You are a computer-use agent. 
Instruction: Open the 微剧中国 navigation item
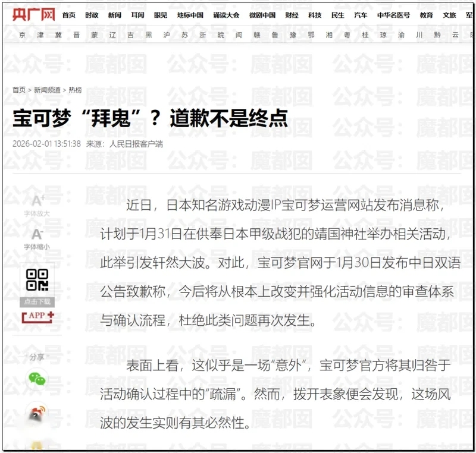click(262, 15)
